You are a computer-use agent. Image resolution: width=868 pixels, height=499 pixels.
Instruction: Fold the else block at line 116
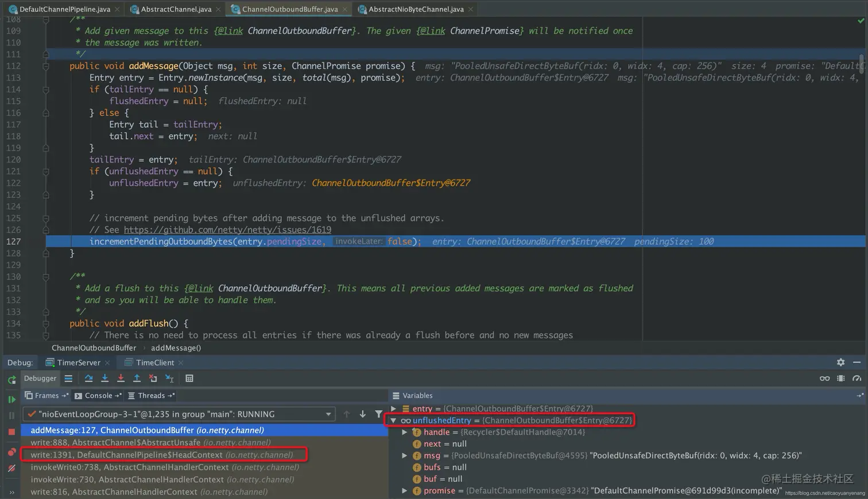(46, 113)
